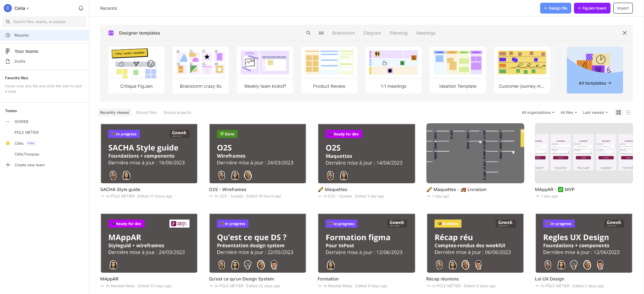
Task: Click the Free plan badge next to Célia
Action: [x=31, y=143]
